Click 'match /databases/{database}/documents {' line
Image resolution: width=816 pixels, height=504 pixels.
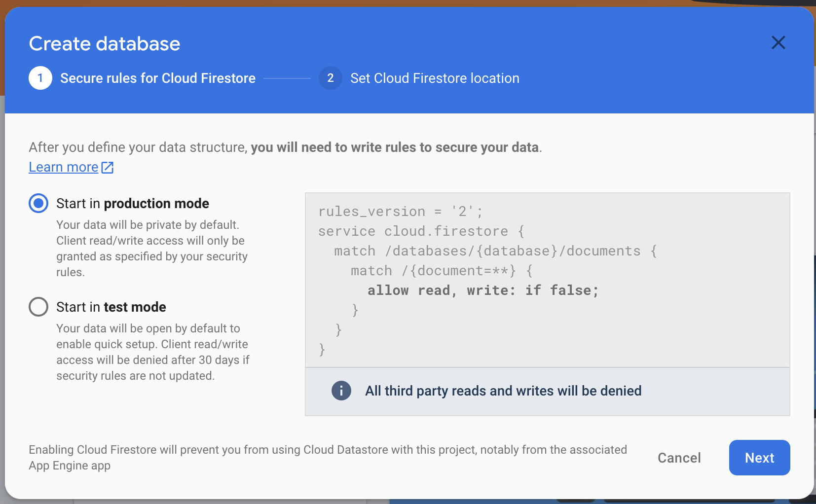pos(495,251)
